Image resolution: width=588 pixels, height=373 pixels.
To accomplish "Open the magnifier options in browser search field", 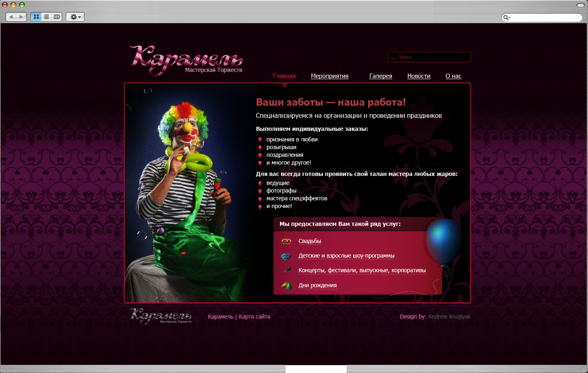I will 506,17.
